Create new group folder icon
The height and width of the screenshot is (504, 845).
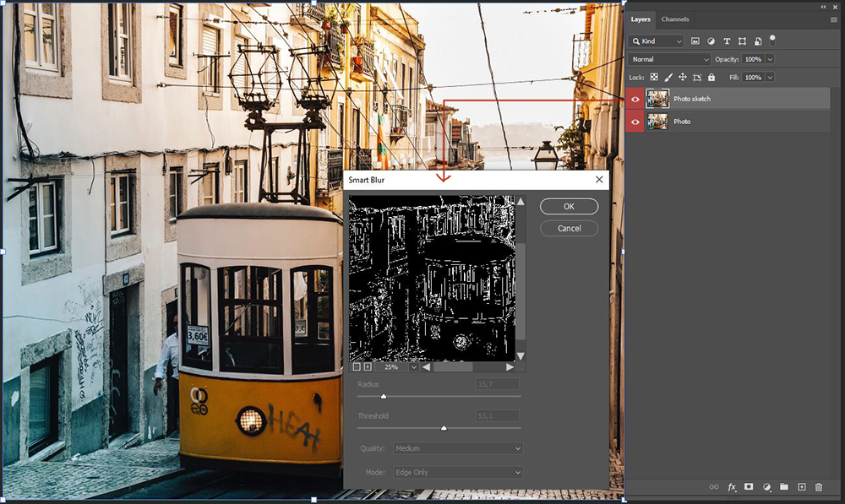click(x=783, y=486)
